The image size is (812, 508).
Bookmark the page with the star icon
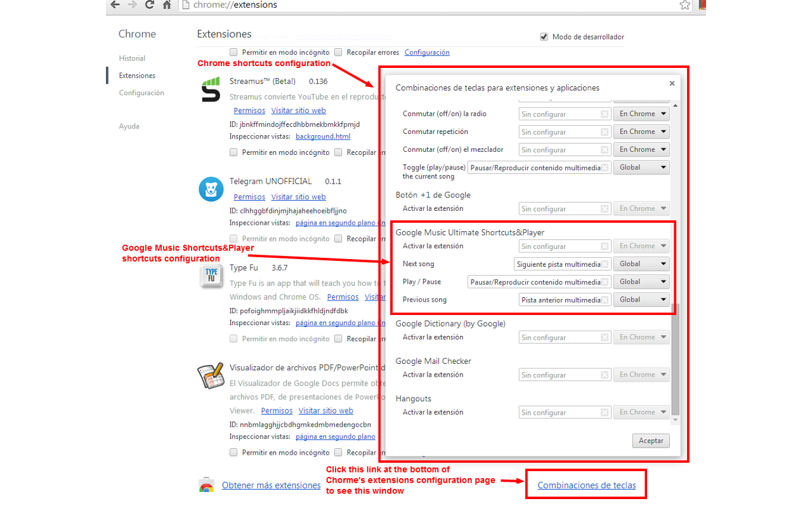(685, 5)
